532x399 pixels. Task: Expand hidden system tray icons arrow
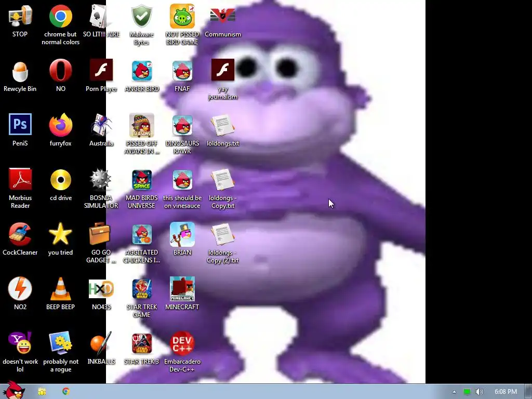pyautogui.click(x=454, y=392)
